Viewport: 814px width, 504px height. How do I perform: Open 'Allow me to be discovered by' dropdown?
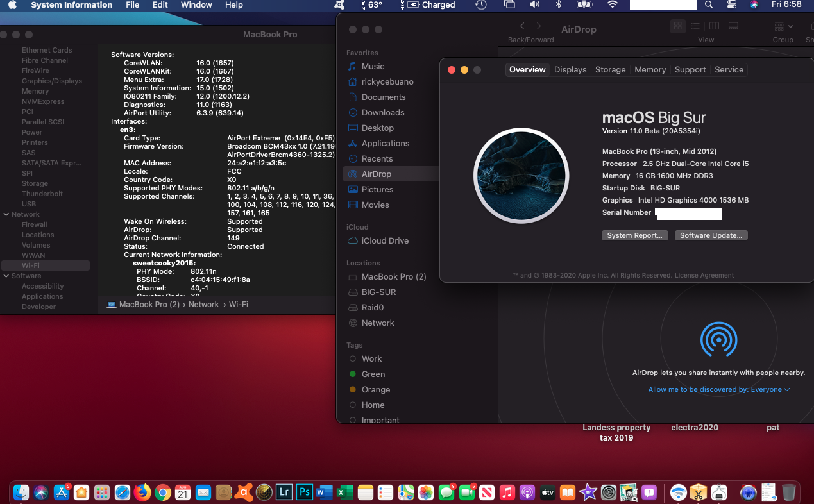718,389
